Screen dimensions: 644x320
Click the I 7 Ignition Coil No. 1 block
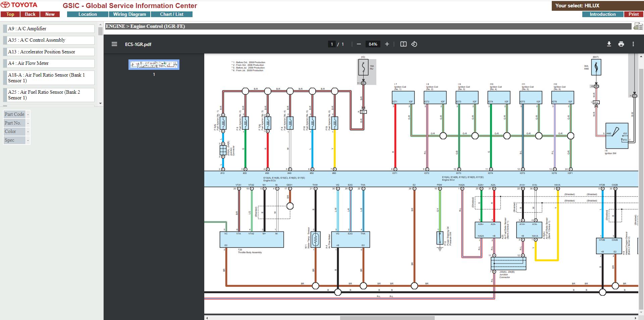(x=403, y=97)
